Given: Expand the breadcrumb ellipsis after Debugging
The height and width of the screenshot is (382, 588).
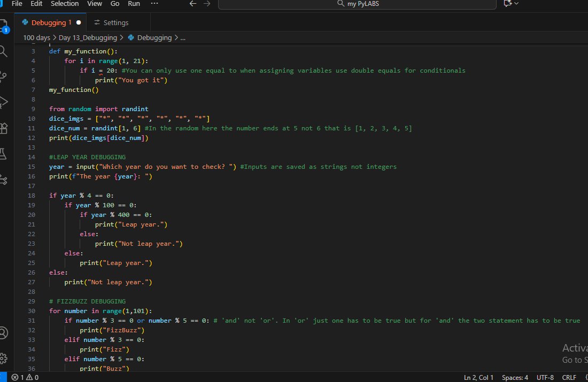Looking at the screenshot, I should (183, 38).
